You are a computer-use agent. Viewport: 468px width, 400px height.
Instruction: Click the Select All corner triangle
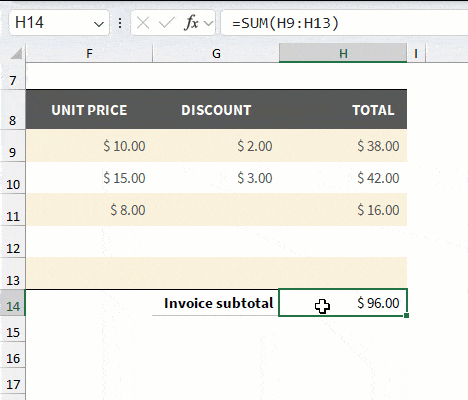16,53
